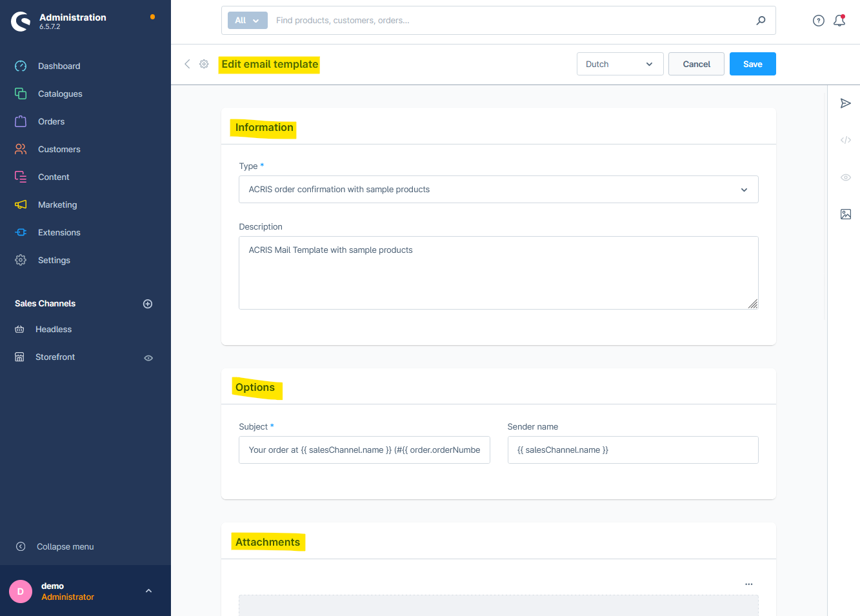Click the demo user avatar
The height and width of the screenshot is (616, 860).
point(21,591)
